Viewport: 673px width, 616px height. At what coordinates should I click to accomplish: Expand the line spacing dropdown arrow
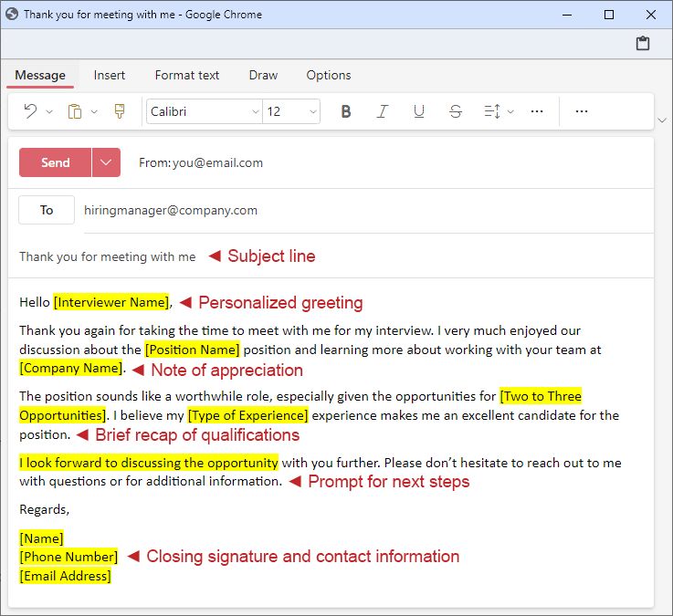(x=510, y=112)
